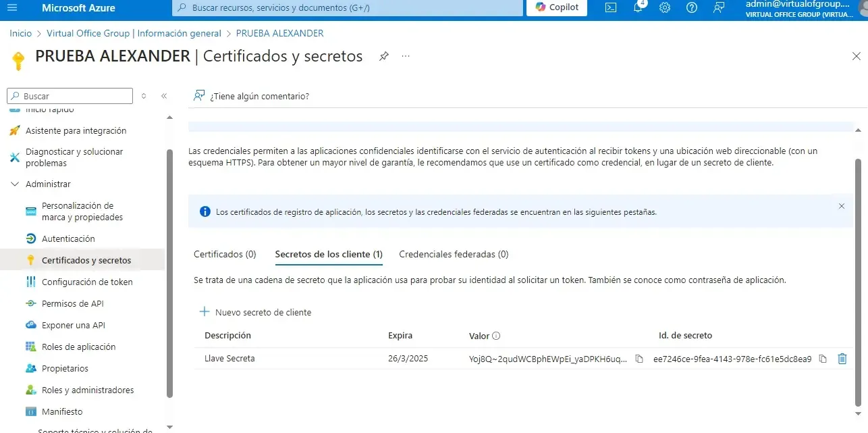
Task: Copy the secret ID to clipboard
Action: pyautogui.click(x=823, y=359)
